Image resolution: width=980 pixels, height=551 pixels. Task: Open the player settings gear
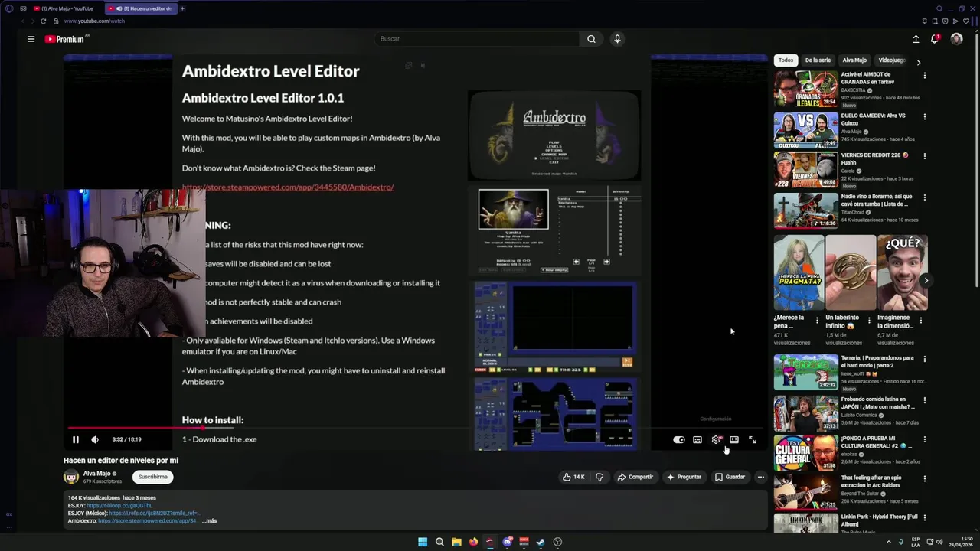(716, 439)
